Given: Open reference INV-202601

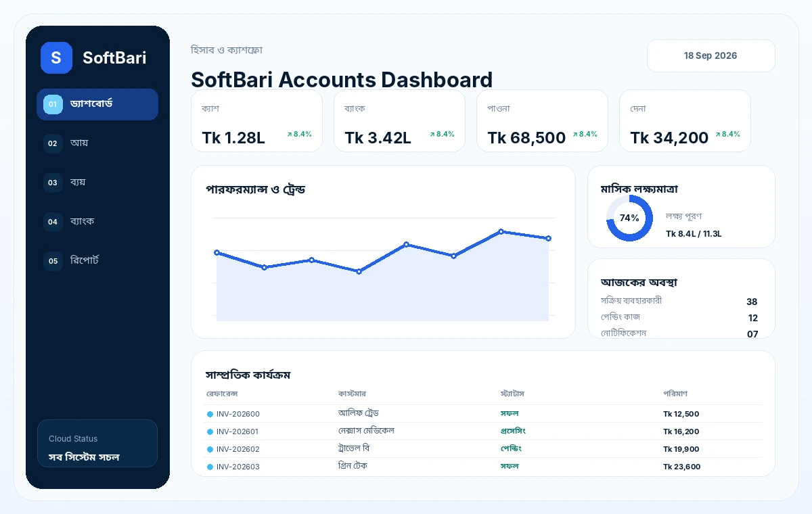Looking at the screenshot, I should pos(238,431).
